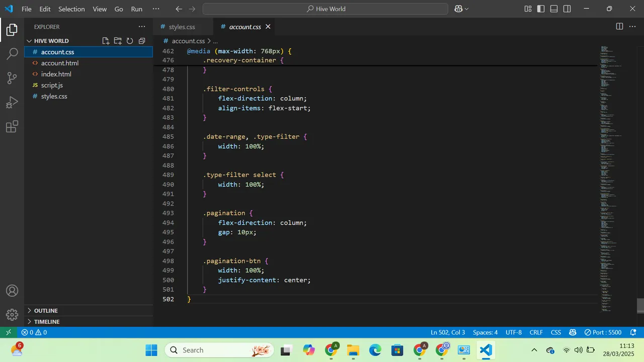
Task: Toggle the Secondary Side Bar
Action: pos(567,9)
